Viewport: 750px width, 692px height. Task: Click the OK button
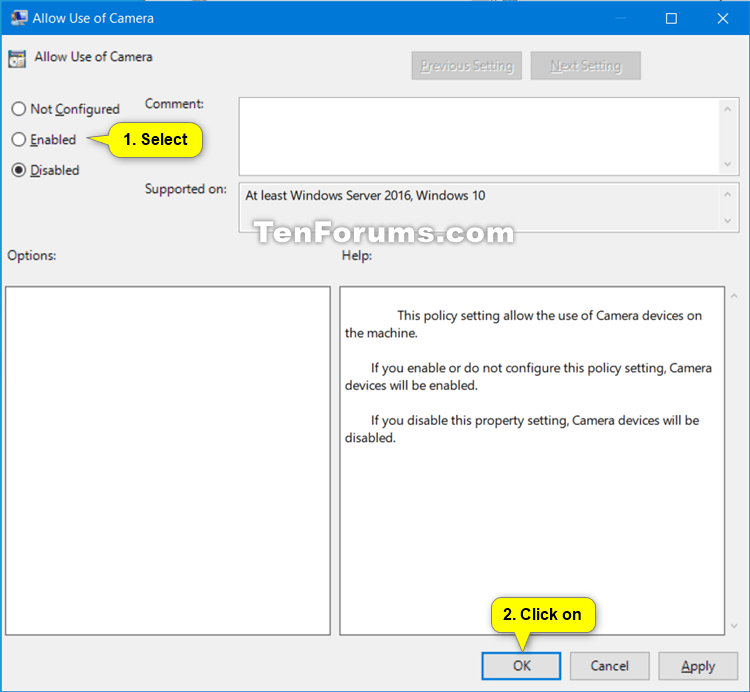coord(521,666)
